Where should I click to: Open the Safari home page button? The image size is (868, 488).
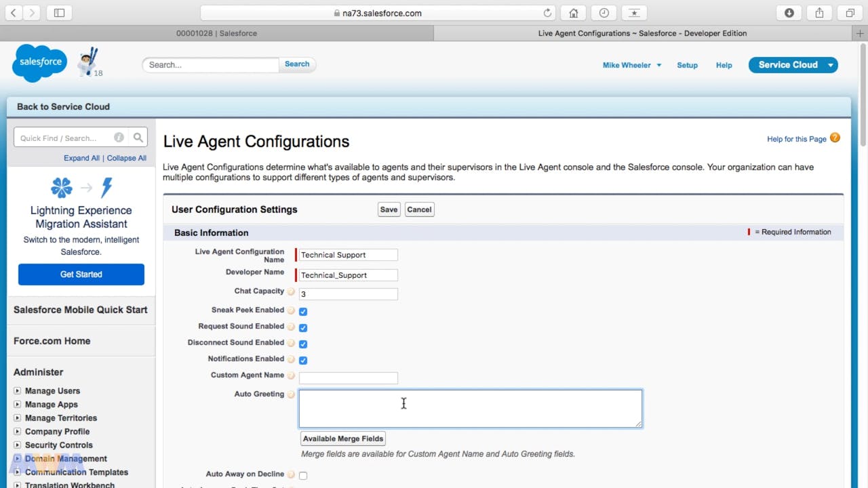(574, 13)
